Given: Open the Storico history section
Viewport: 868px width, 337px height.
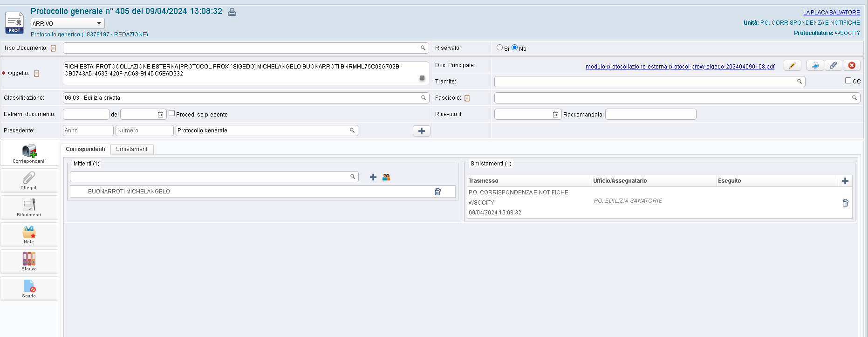Looking at the screenshot, I should tap(29, 261).
